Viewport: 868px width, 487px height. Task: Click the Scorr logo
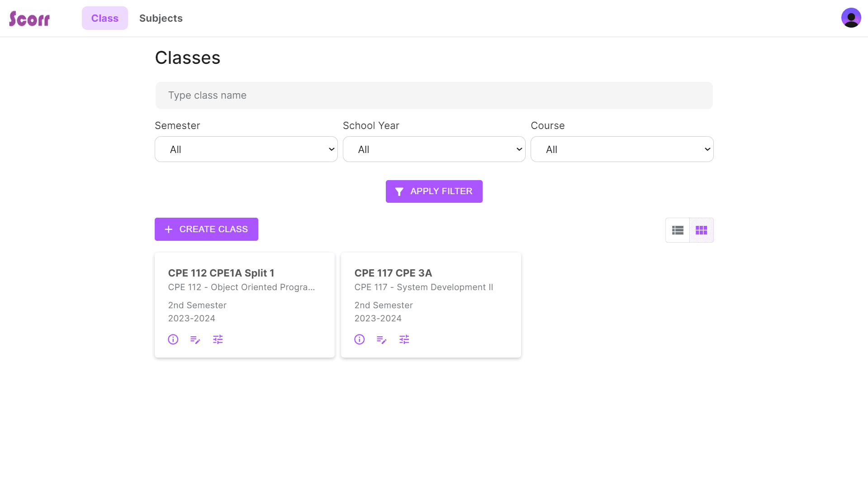tap(29, 19)
